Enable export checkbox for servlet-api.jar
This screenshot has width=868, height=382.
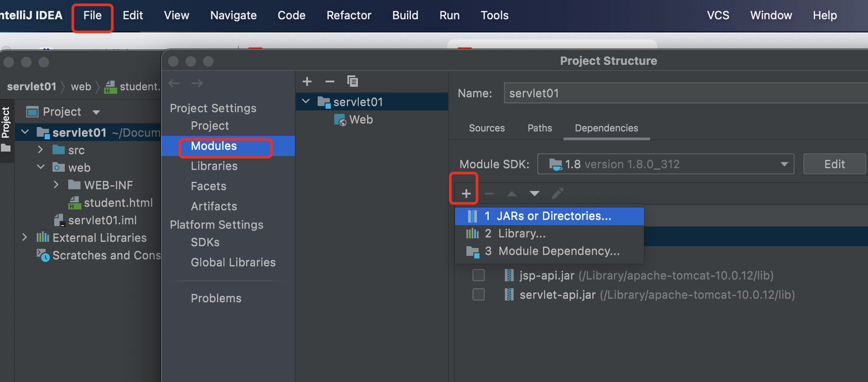point(479,294)
